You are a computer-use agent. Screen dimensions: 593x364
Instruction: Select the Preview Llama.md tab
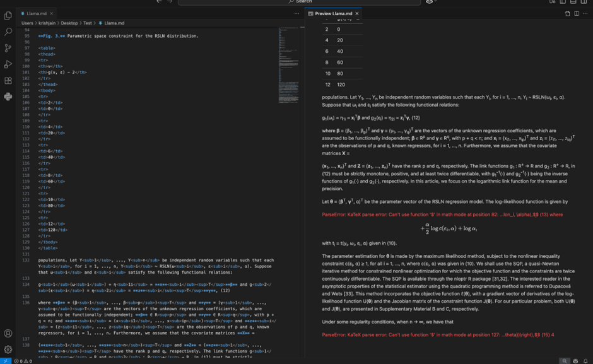pos(334,13)
